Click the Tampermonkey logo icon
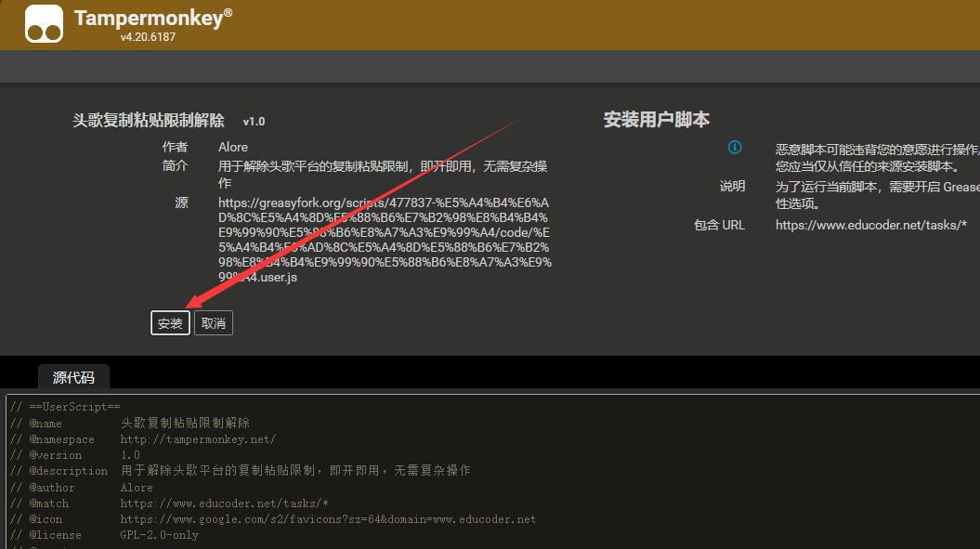Viewport: 980px width, 549px height. point(44,24)
